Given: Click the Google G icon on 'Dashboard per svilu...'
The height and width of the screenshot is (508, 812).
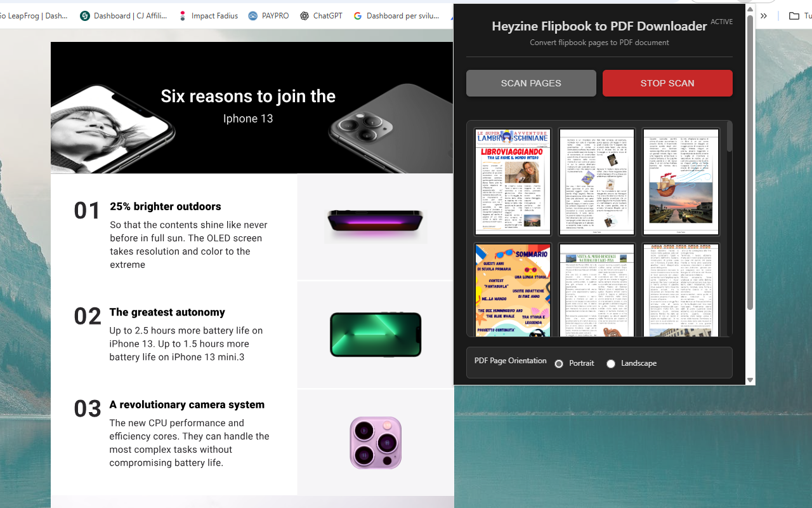Looking at the screenshot, I should 358,16.
